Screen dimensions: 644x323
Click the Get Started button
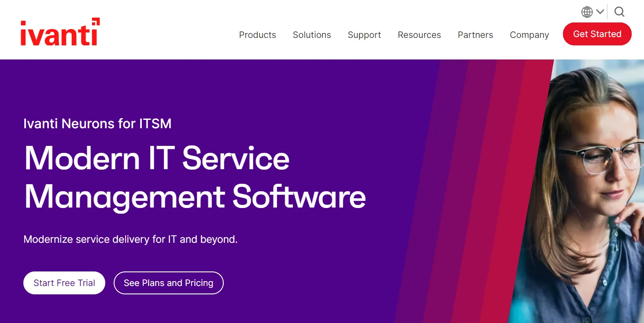[x=597, y=34]
